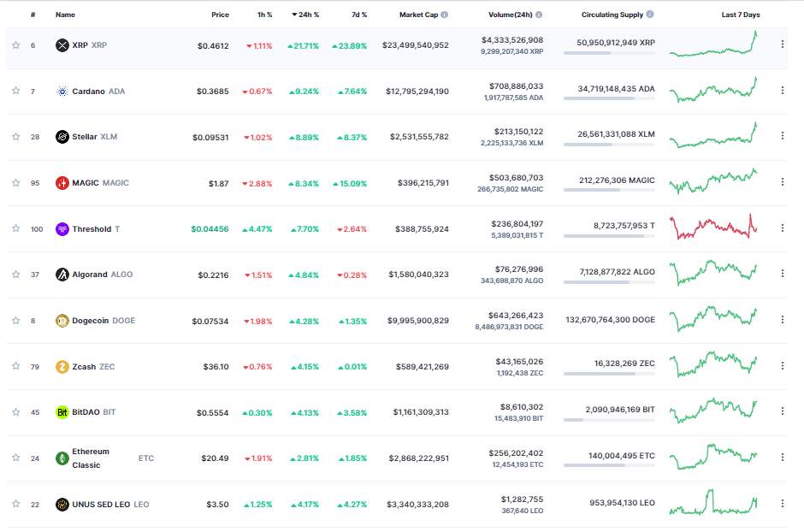The image size is (804, 532).
Task: Open Zcash 7-day sparkline chart
Action: [x=713, y=364]
